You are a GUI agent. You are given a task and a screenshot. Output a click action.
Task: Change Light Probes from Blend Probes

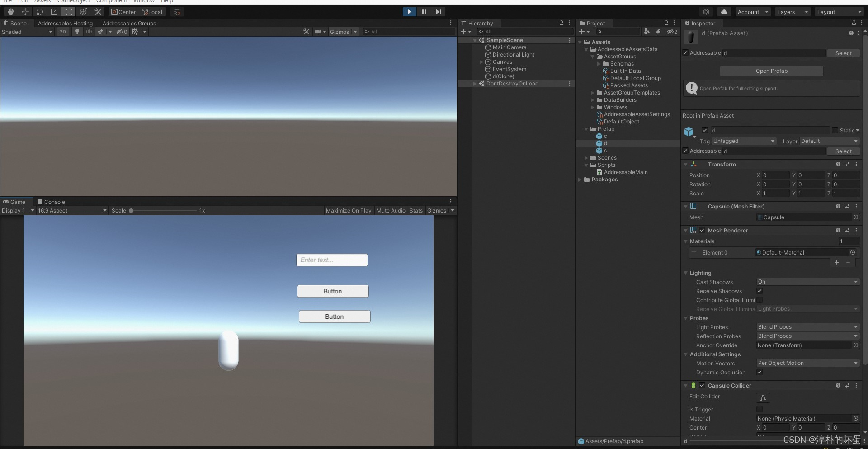[x=807, y=327]
